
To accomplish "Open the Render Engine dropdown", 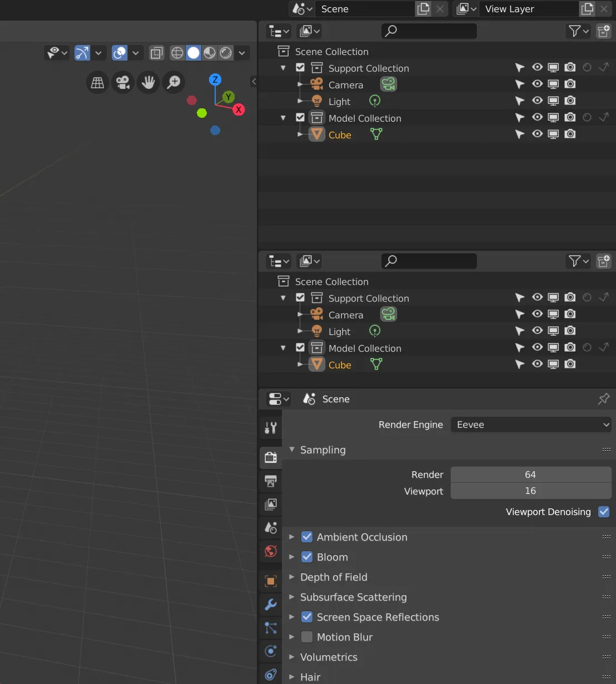I will 530,425.
